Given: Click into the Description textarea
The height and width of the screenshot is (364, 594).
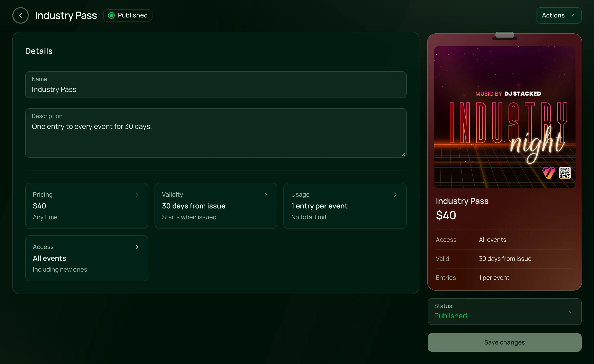Looking at the screenshot, I should pos(216,133).
